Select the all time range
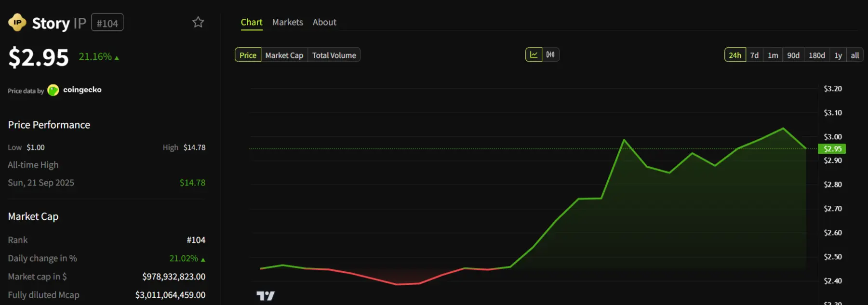 tap(855, 55)
